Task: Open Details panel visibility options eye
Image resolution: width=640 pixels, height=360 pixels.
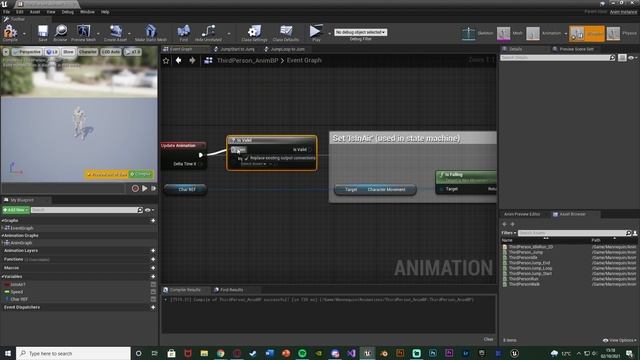Action: 632,58
